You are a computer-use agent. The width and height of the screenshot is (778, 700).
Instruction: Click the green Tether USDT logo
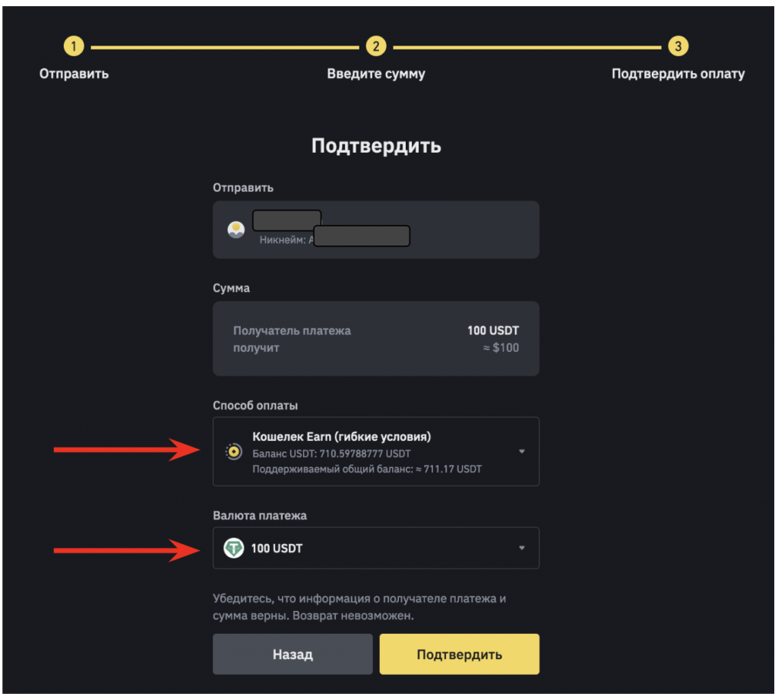coord(233,548)
